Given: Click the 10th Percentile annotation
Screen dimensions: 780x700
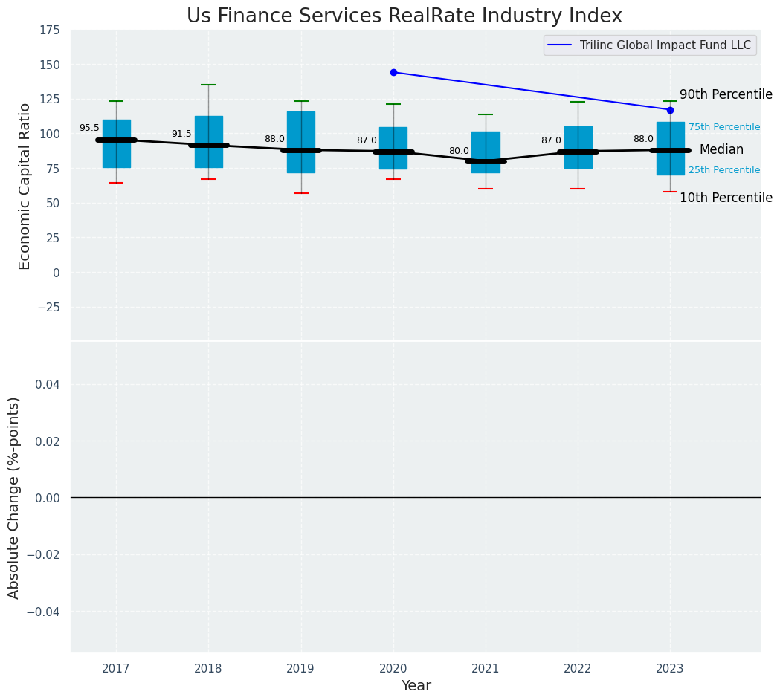Looking at the screenshot, I should 726,198.
